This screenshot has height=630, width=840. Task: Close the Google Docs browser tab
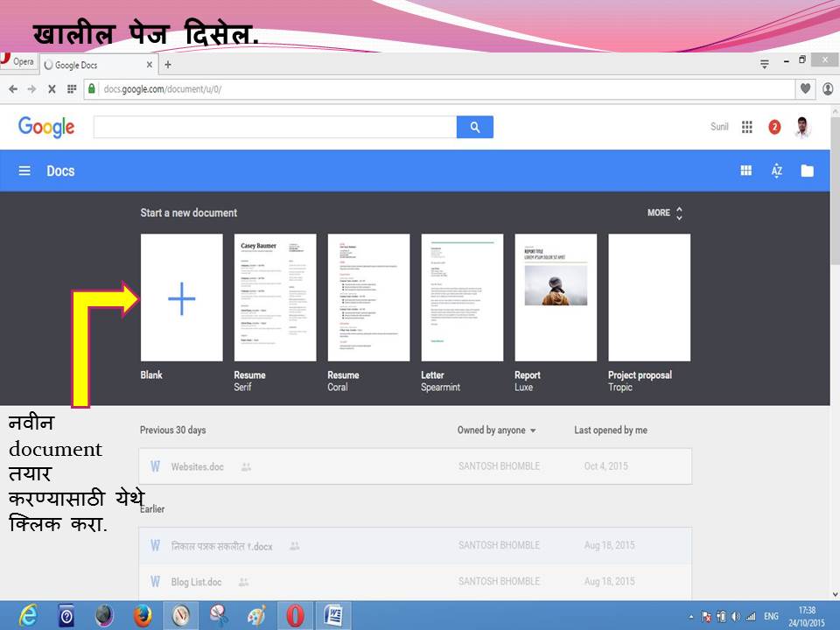[150, 65]
